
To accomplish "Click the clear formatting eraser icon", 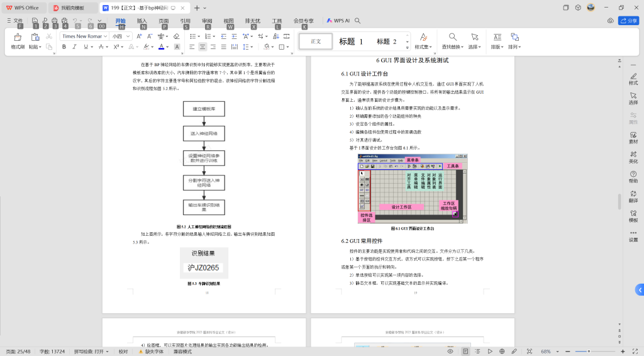I will point(177,36).
